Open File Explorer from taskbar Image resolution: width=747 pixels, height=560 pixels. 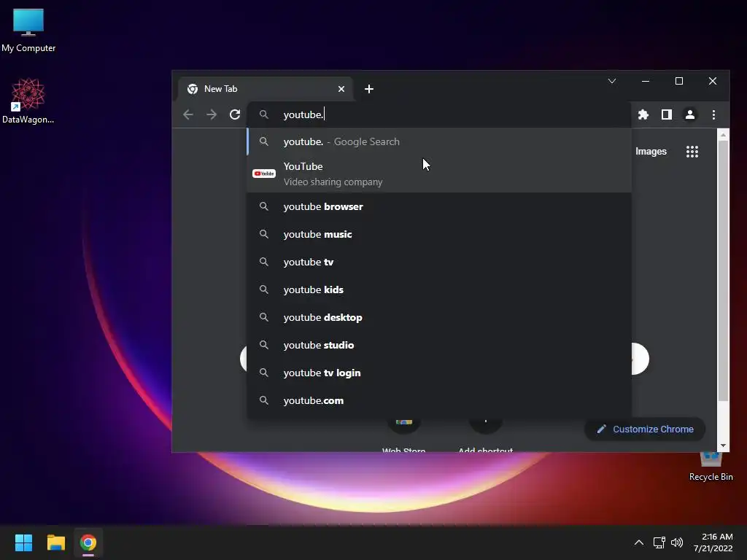click(x=55, y=542)
